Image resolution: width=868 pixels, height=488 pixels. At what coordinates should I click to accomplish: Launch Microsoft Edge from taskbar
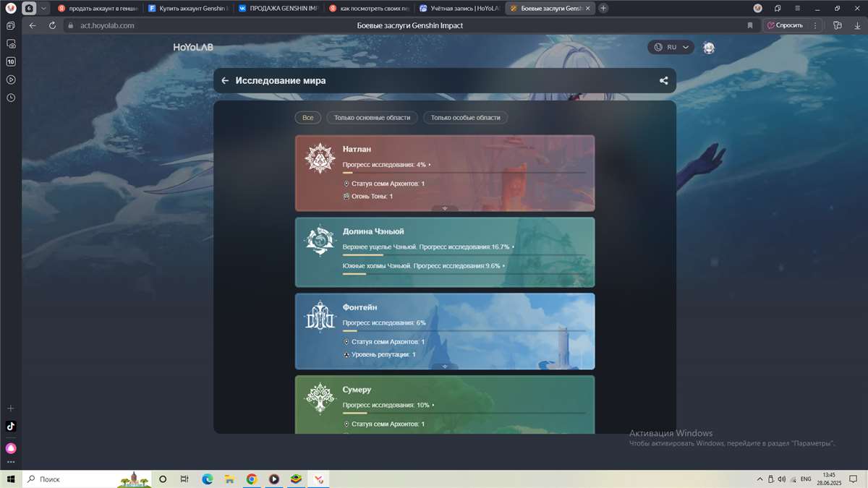tap(207, 479)
